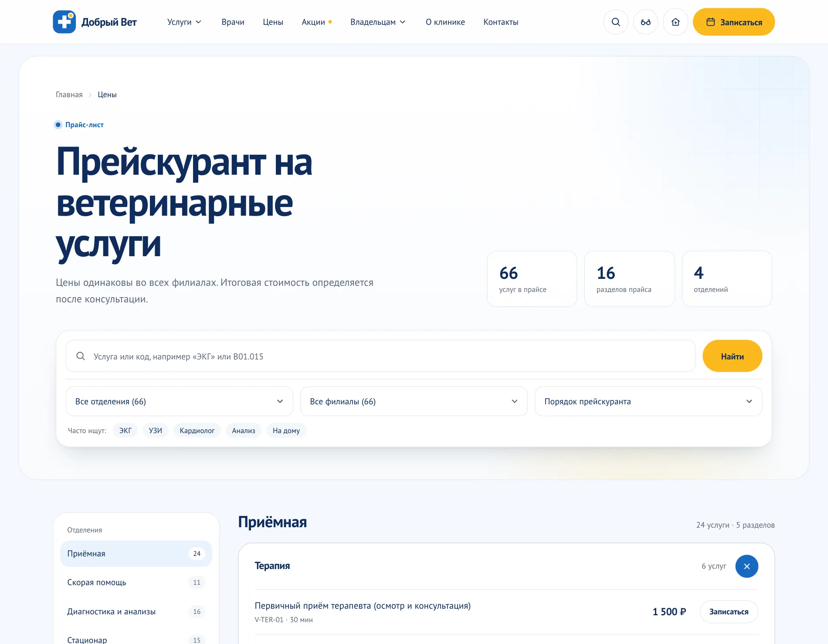Select the Кардиолог quick search chip

tap(197, 430)
